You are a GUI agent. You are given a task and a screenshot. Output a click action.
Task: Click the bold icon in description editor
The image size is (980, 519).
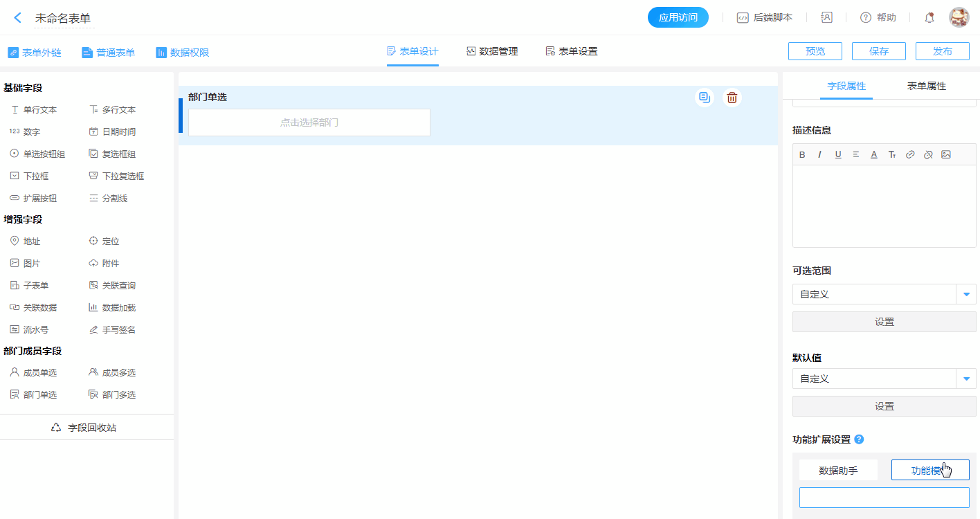[x=802, y=155]
